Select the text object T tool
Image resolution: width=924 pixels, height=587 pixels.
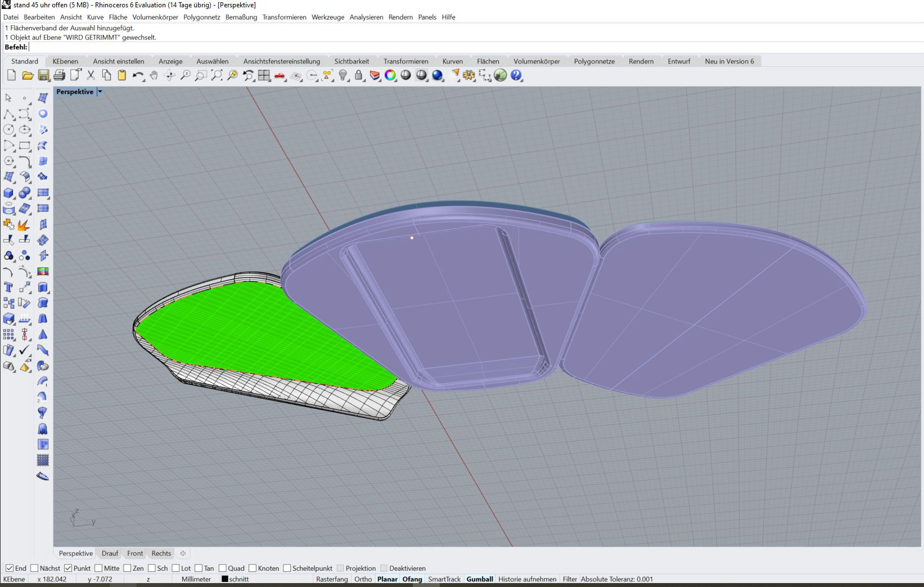coord(8,287)
